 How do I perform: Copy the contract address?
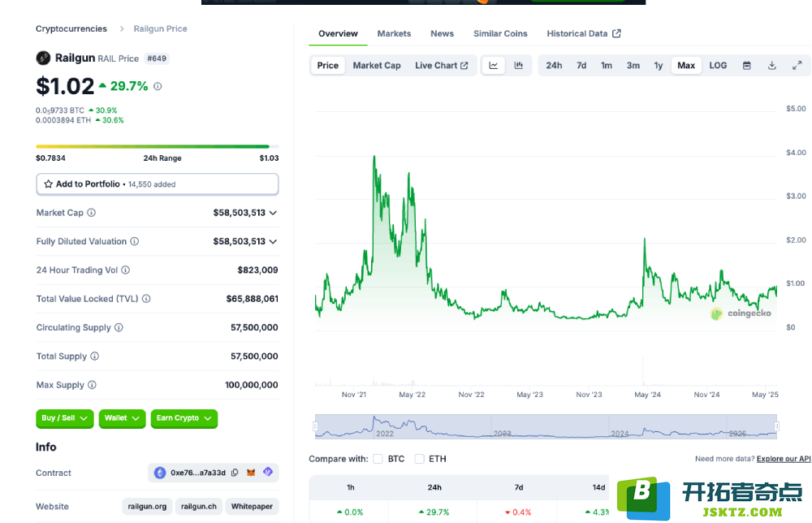[x=235, y=473]
